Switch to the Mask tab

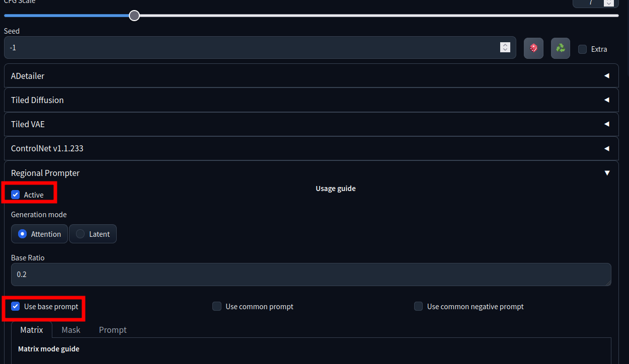click(71, 330)
